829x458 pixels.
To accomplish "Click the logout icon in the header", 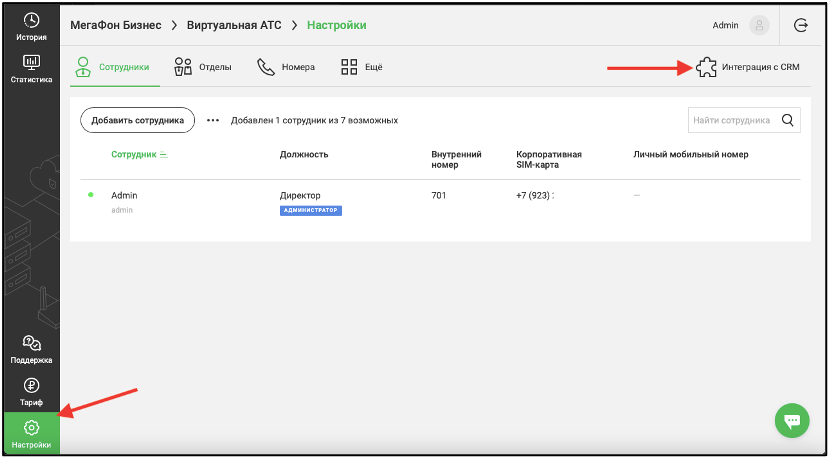I will click(801, 25).
